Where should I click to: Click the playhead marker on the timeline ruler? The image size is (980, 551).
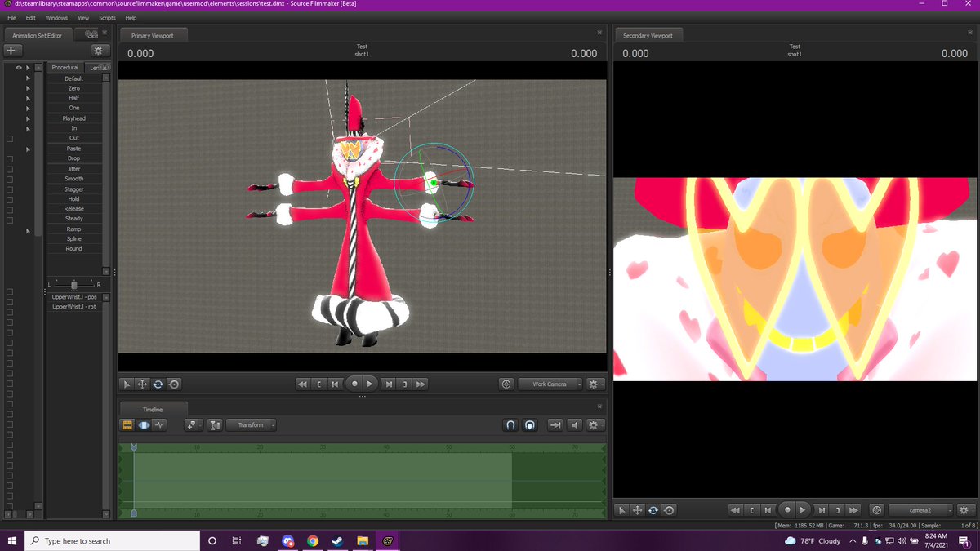[x=134, y=447]
